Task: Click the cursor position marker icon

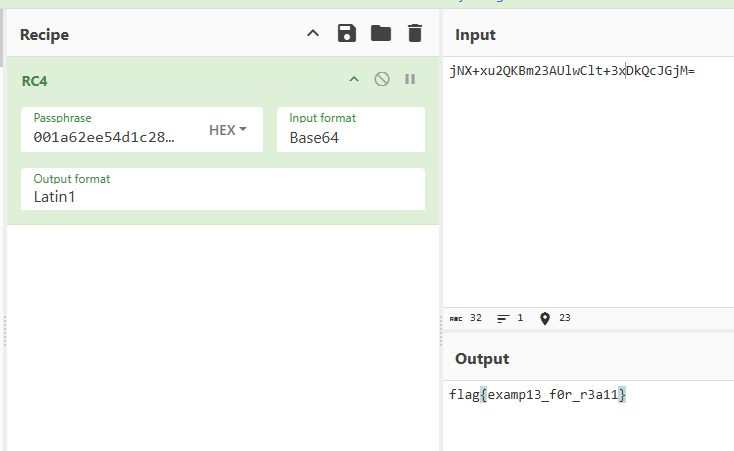Action: (545, 318)
